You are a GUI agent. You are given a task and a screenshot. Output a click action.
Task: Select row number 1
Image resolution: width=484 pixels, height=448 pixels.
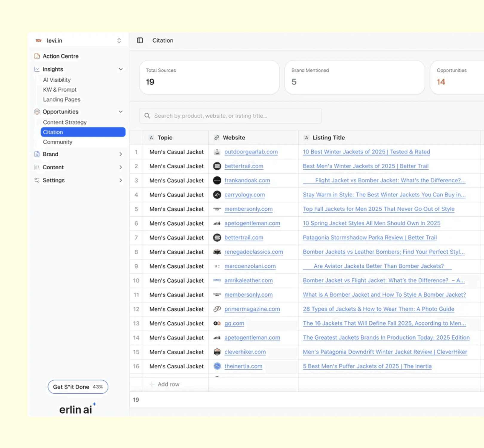tap(136, 152)
